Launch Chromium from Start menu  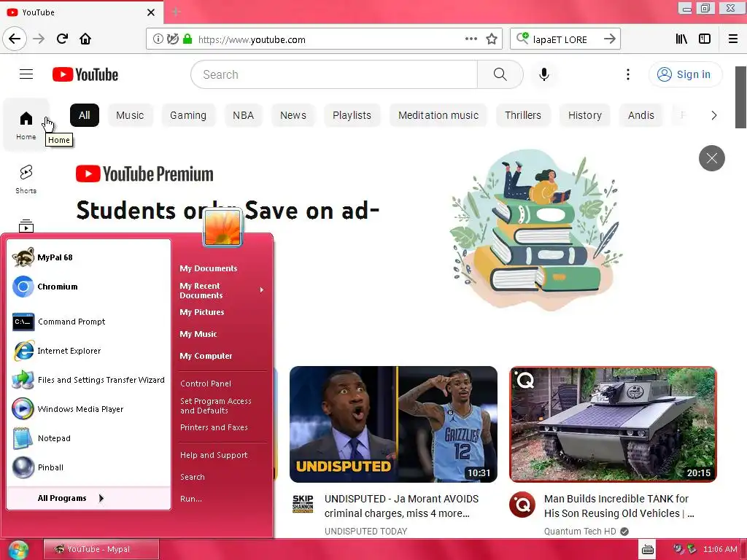[x=89, y=286]
